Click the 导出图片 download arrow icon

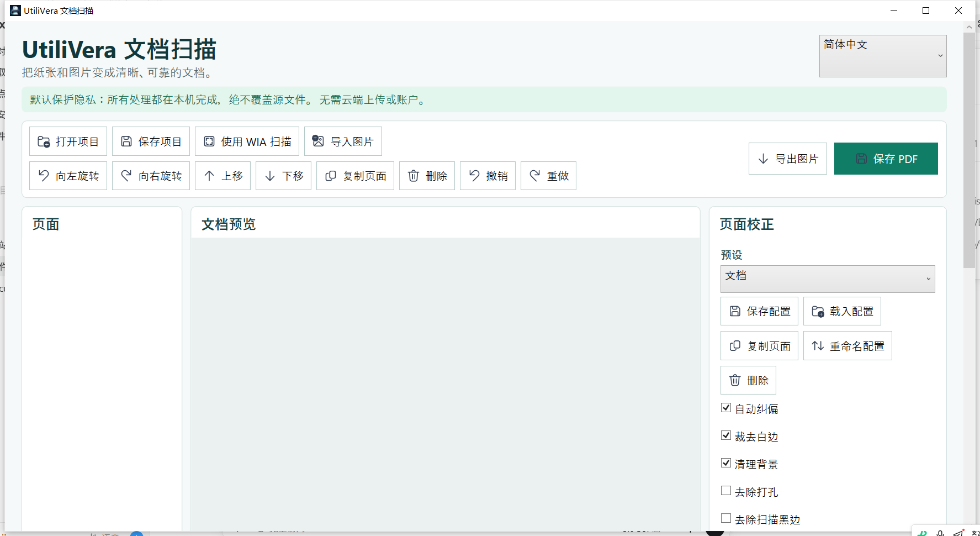pyautogui.click(x=763, y=159)
